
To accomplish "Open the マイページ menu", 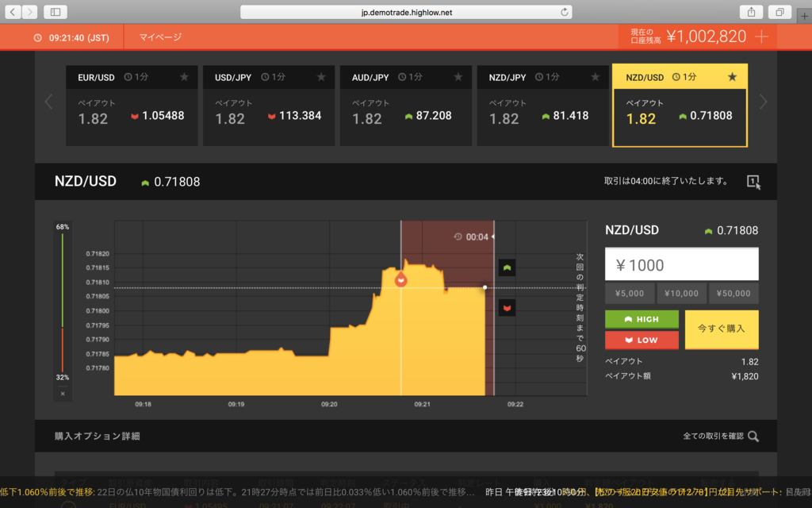I will tap(160, 37).
